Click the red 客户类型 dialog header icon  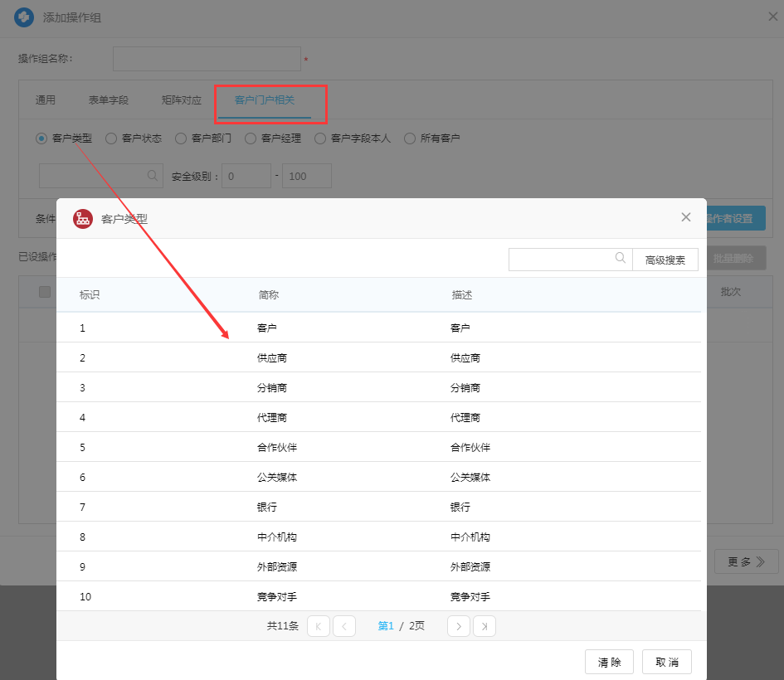(x=83, y=219)
